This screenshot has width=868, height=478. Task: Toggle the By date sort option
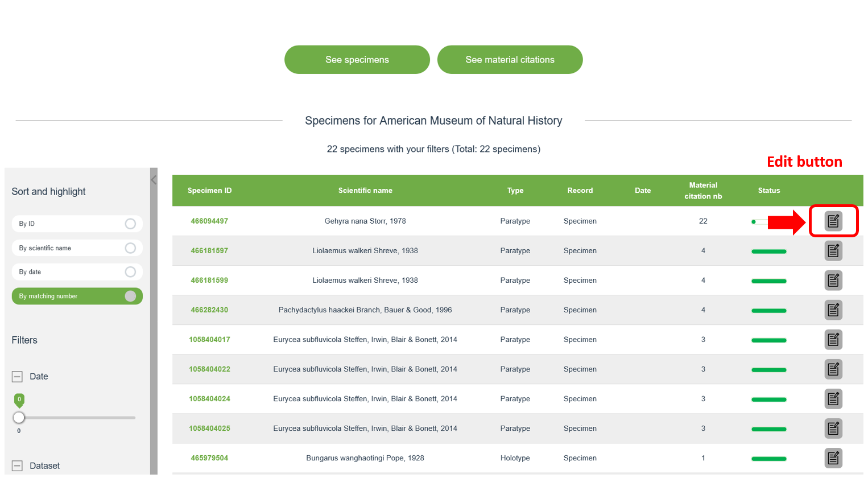77,272
